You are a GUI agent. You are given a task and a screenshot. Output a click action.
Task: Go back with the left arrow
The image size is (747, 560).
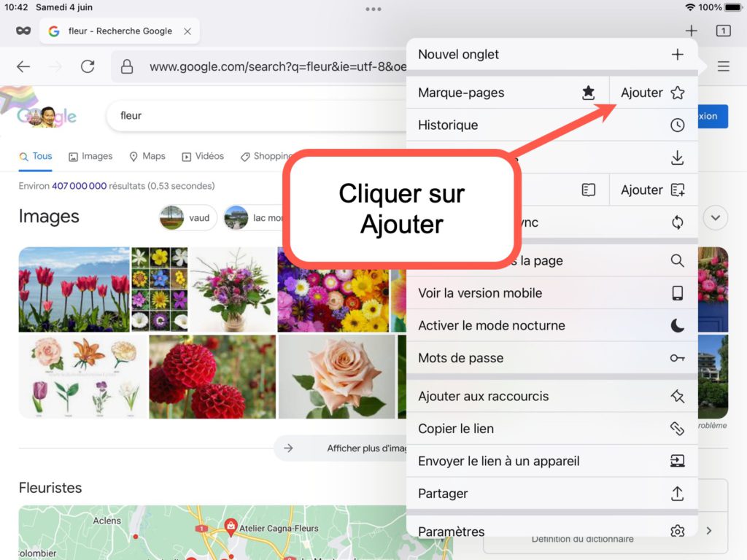(x=23, y=66)
